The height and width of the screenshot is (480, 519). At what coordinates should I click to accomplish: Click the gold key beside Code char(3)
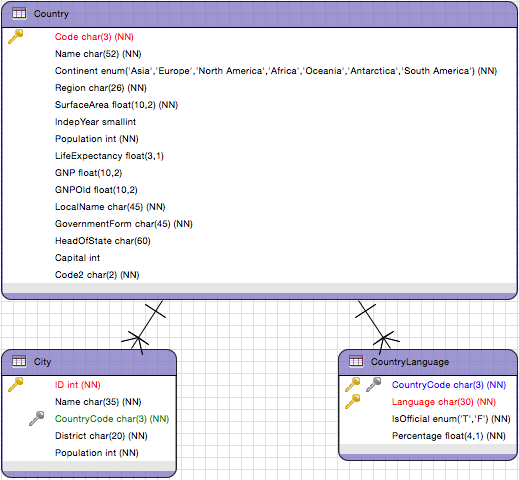(x=16, y=36)
